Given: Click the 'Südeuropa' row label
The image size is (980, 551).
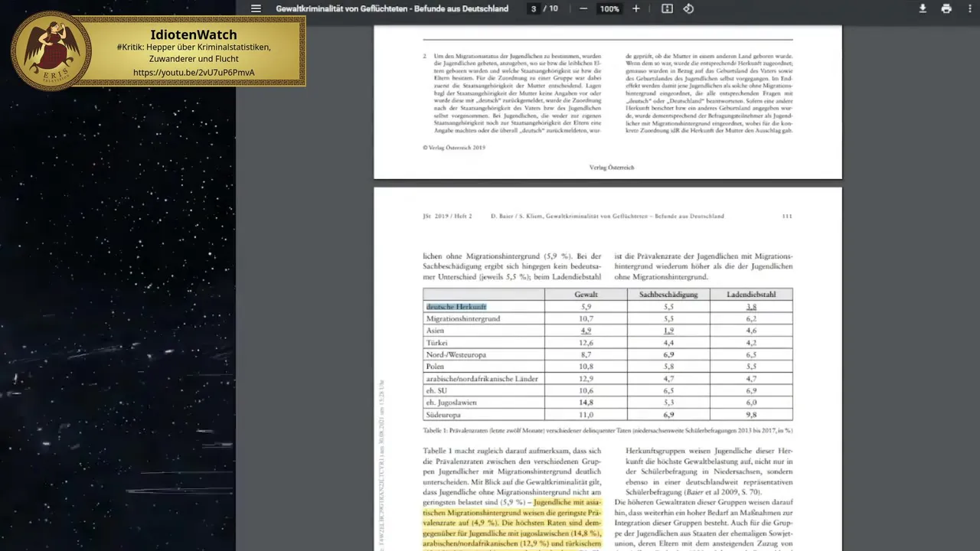Looking at the screenshot, I should 444,415.
